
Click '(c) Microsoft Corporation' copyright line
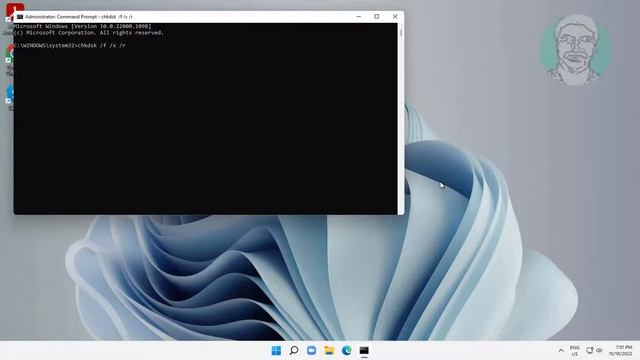tap(89, 33)
